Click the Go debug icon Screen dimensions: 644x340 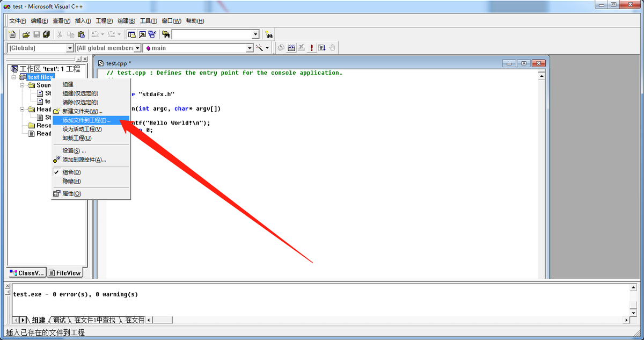coord(322,48)
